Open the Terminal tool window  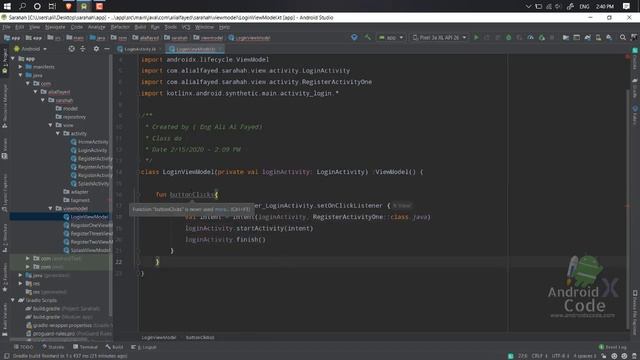coord(85,347)
